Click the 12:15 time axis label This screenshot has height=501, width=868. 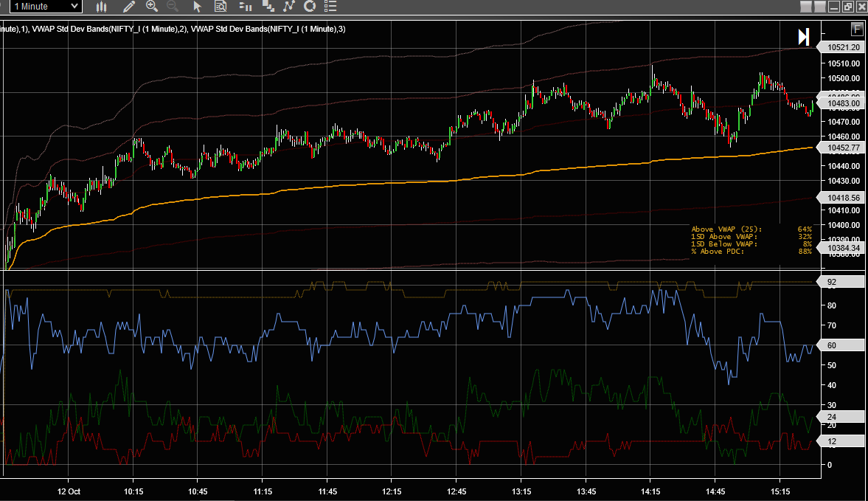pos(392,491)
